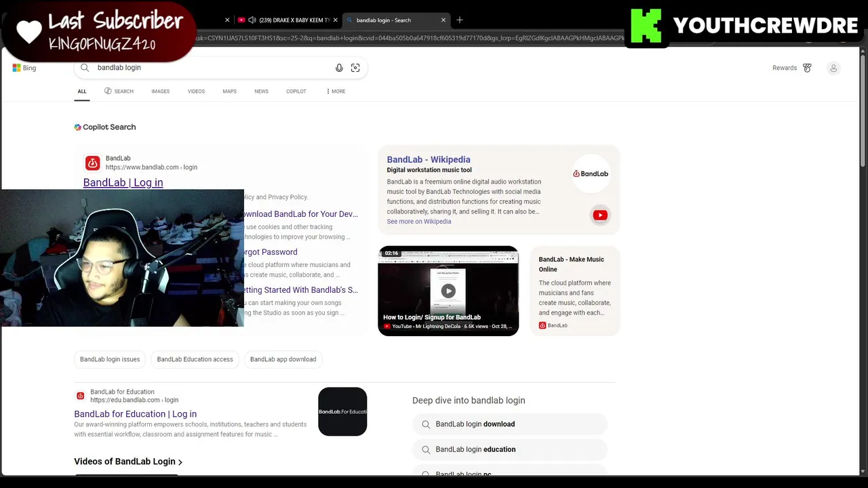Screen dimensions: 868x488
Task: Click the BandLab For Education thumbnail
Action: click(342, 411)
